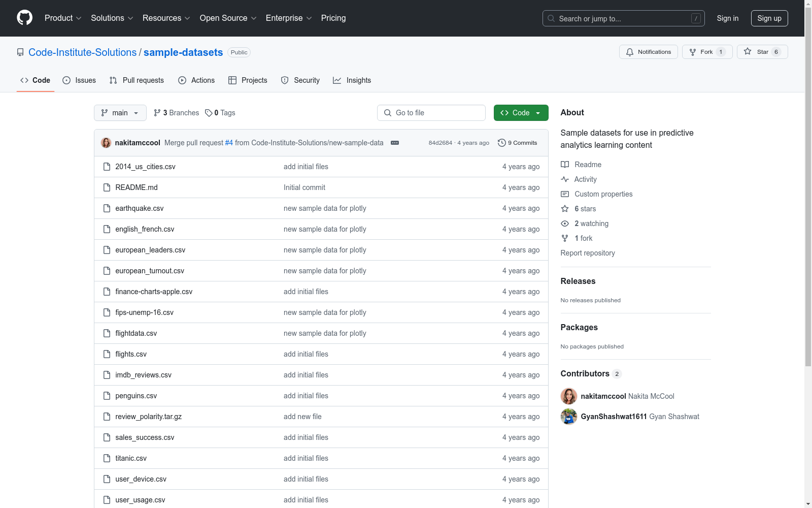The width and height of the screenshot is (812, 508).
Task: Click file icon next to fips-unemp-16.csv
Action: point(107,312)
